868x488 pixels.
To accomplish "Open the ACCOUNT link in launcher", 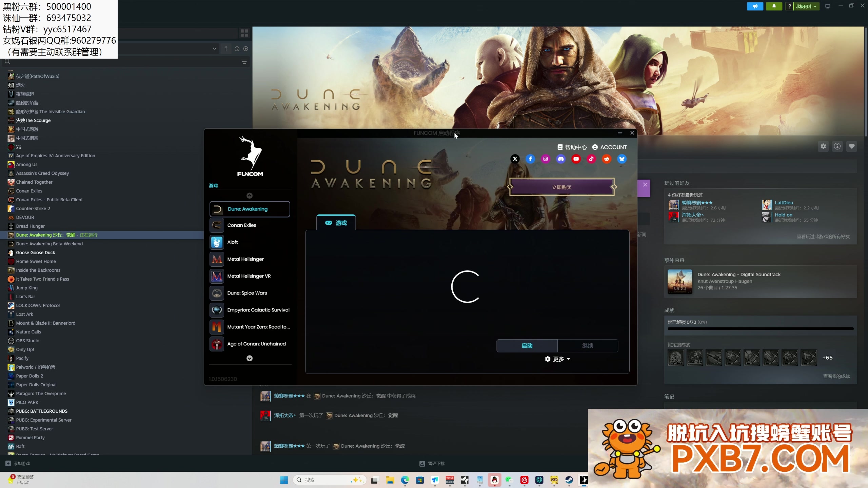I will [x=610, y=147].
